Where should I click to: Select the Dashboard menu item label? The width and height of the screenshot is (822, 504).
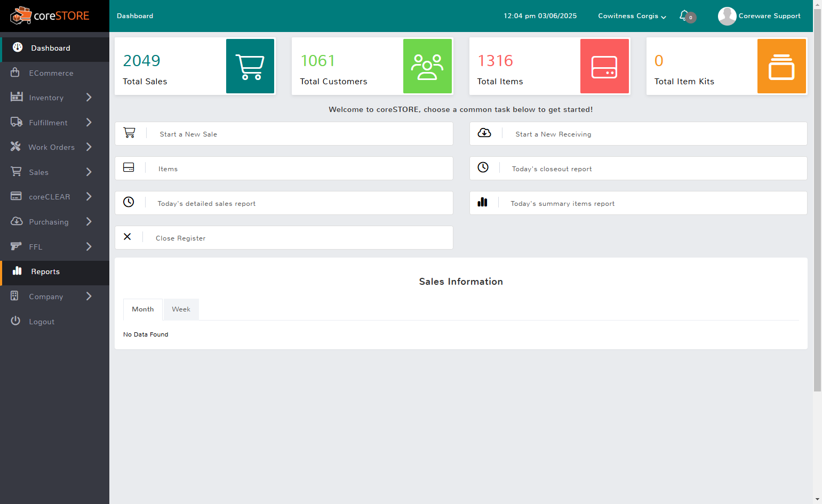click(x=51, y=48)
